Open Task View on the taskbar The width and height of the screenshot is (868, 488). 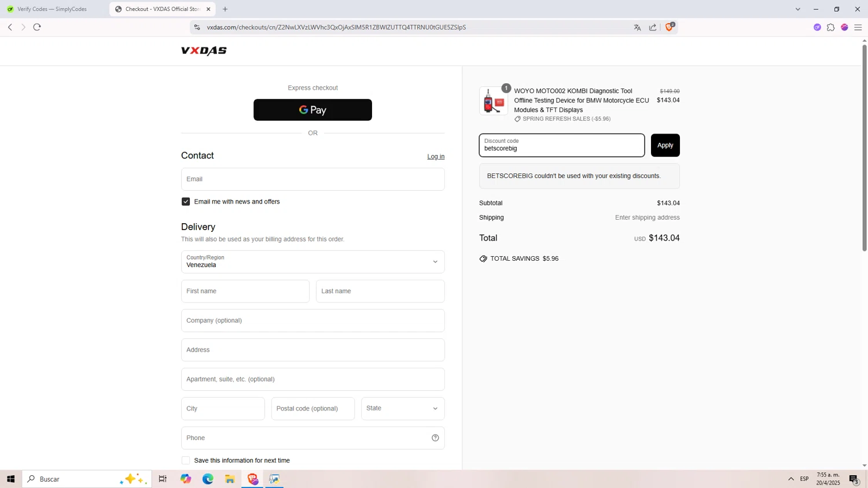click(x=163, y=479)
